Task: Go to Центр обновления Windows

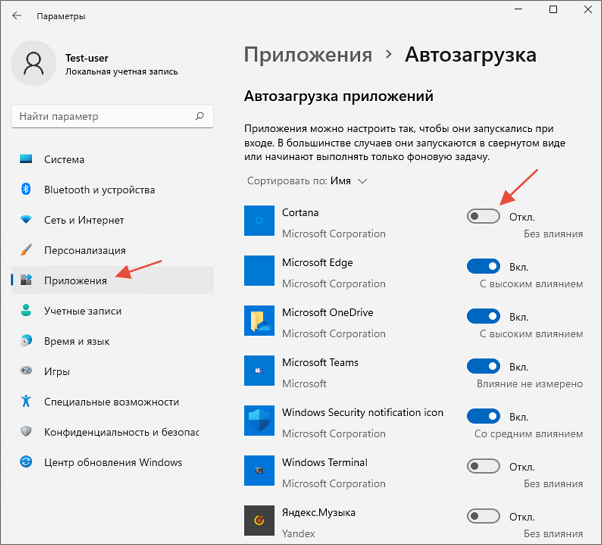Action: [113, 462]
